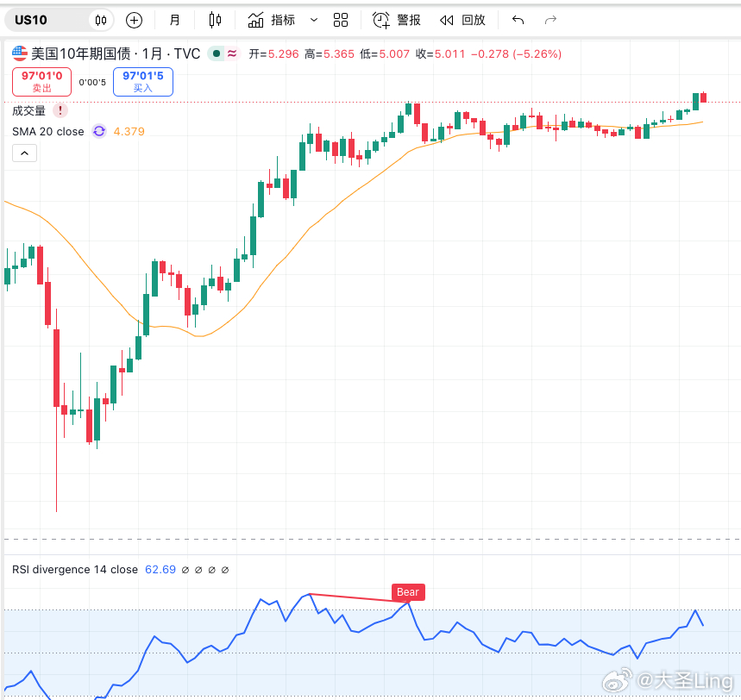Buy at 97'01'5 买入
This screenshot has height=700, width=741.
click(142, 82)
